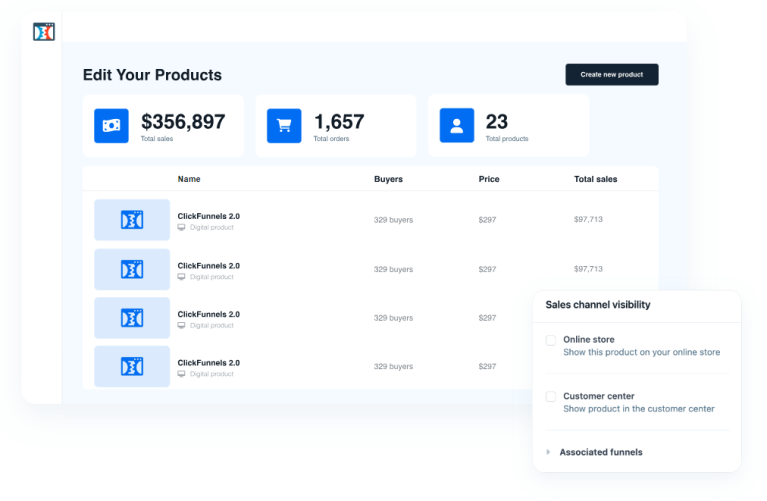767x501 pixels.
Task: Click the Price column header
Action: pyautogui.click(x=489, y=179)
